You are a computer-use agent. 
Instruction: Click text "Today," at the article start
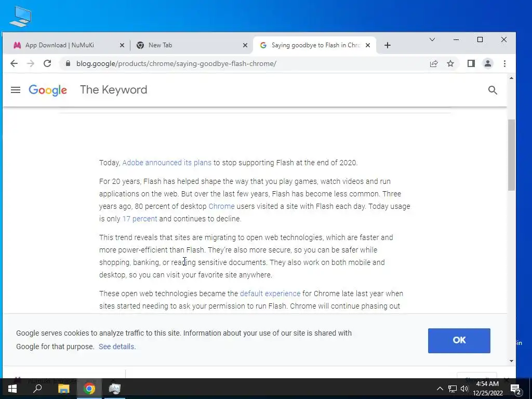pyautogui.click(x=110, y=163)
